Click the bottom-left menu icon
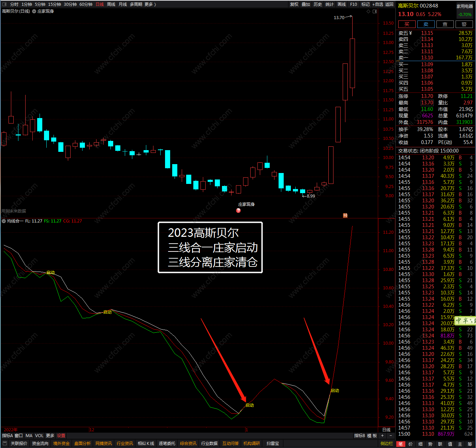 pos(5,444)
